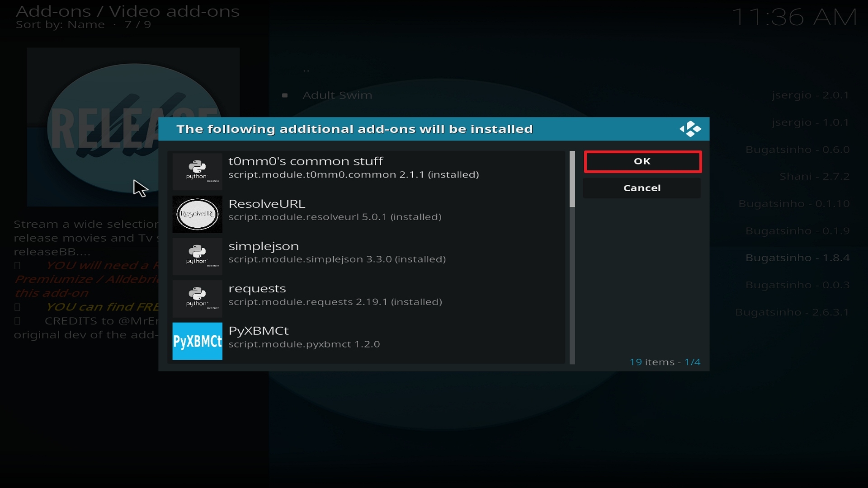Click the dialog title about additional add-ons

pos(354,129)
